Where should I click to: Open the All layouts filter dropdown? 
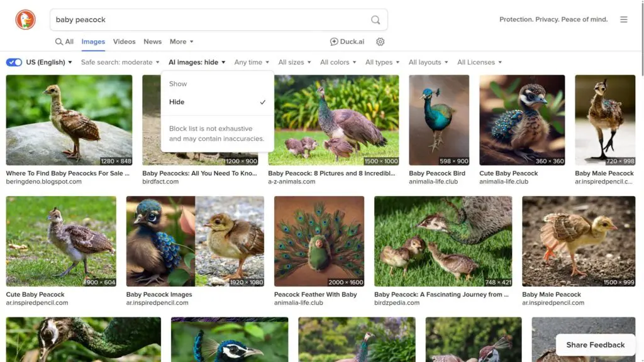point(428,62)
